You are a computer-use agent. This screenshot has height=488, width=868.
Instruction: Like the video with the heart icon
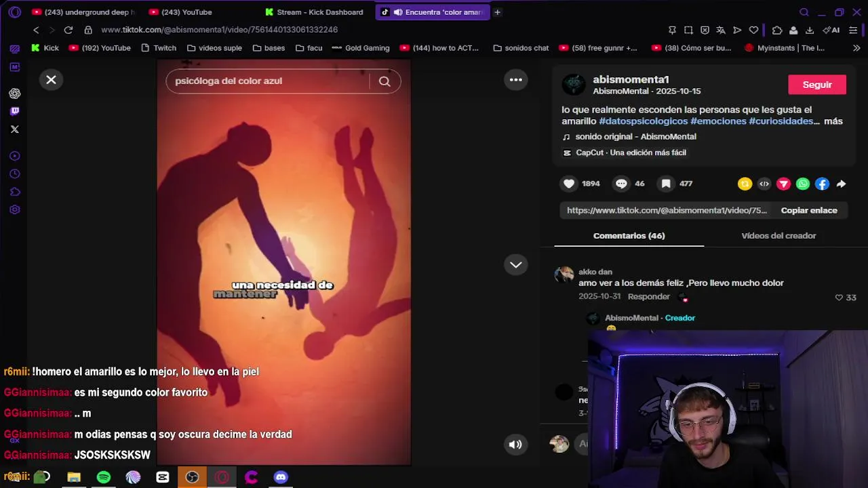(569, 184)
